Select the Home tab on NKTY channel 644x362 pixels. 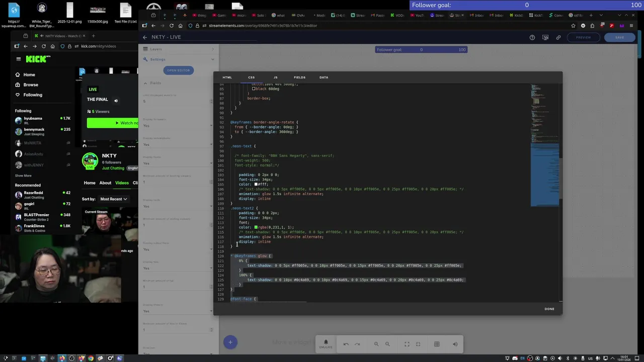(90, 183)
